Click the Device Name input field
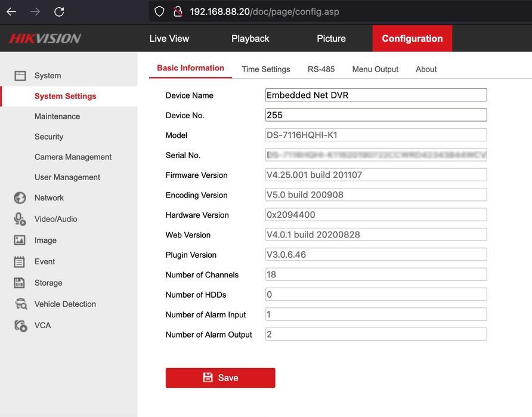The height and width of the screenshot is (417, 532). [376, 95]
